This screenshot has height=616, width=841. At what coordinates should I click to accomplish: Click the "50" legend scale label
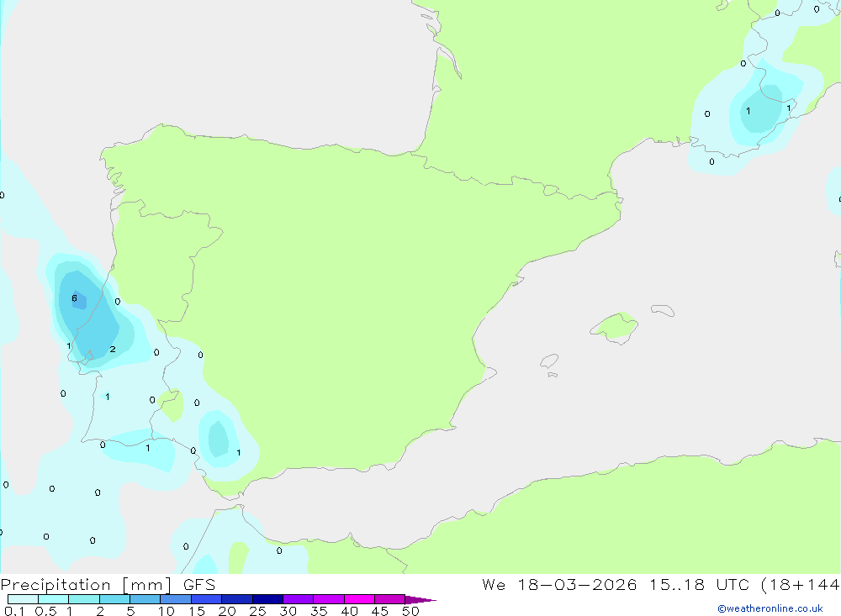pyautogui.click(x=410, y=611)
